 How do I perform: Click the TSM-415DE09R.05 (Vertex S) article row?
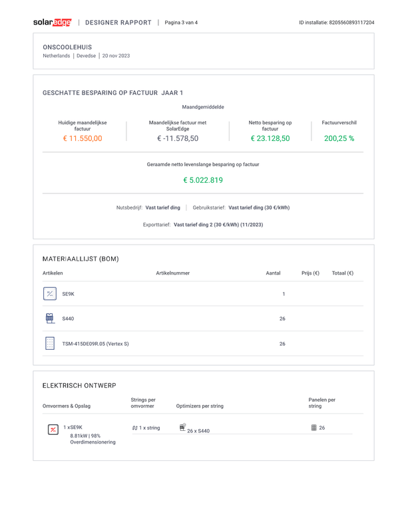click(x=95, y=344)
